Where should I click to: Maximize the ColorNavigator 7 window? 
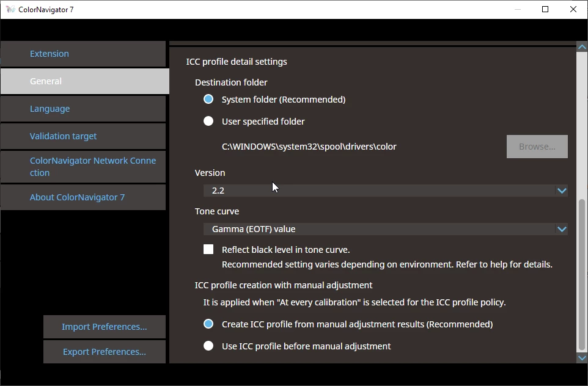click(545, 9)
